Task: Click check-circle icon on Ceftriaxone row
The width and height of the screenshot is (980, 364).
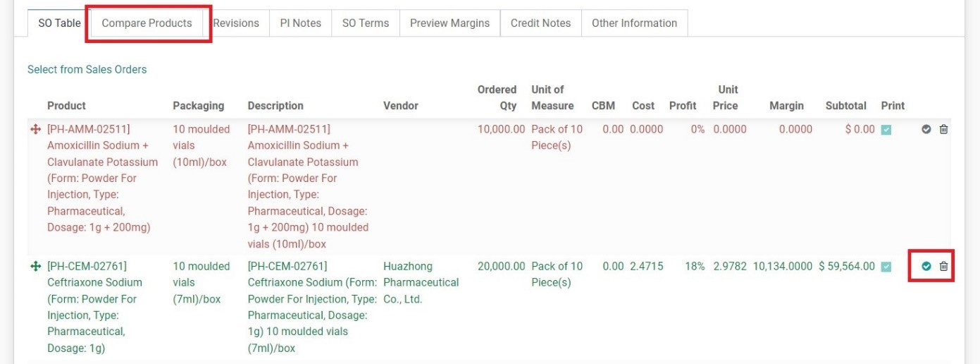Action: coord(926,267)
